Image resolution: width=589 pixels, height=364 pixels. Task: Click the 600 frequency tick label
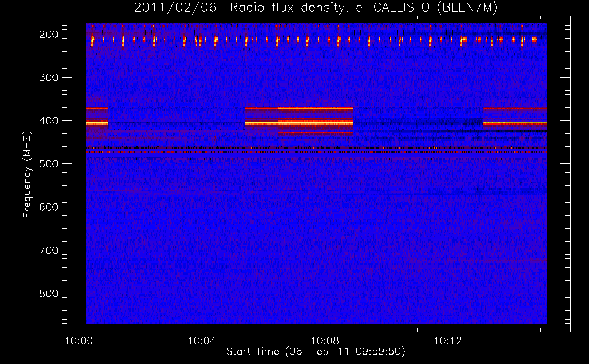(49, 207)
